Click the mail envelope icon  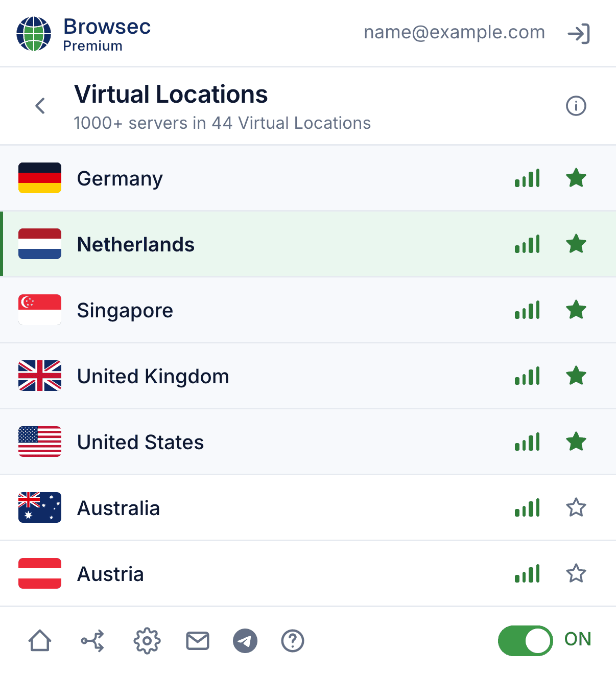pyautogui.click(x=198, y=641)
